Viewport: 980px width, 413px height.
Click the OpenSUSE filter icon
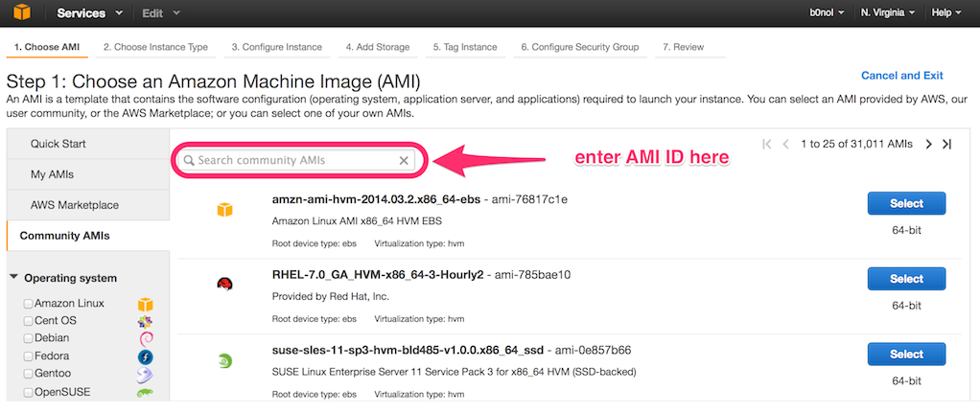(145, 392)
